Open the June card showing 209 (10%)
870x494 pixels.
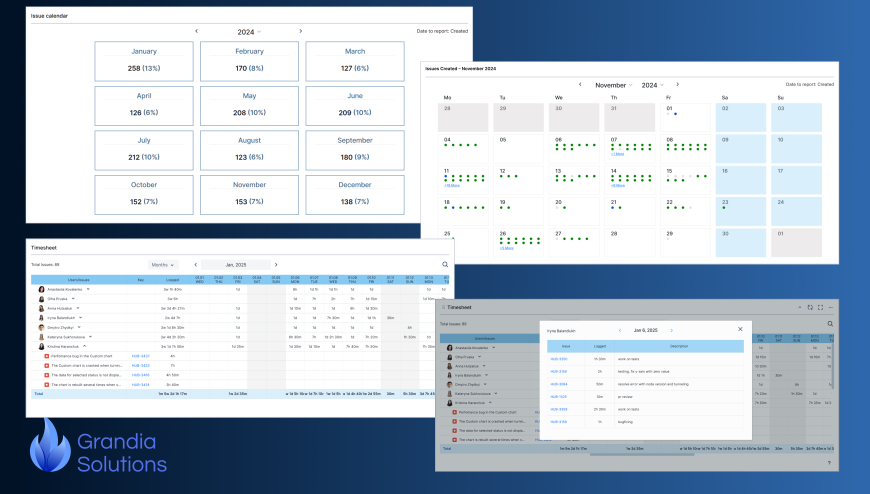point(355,105)
